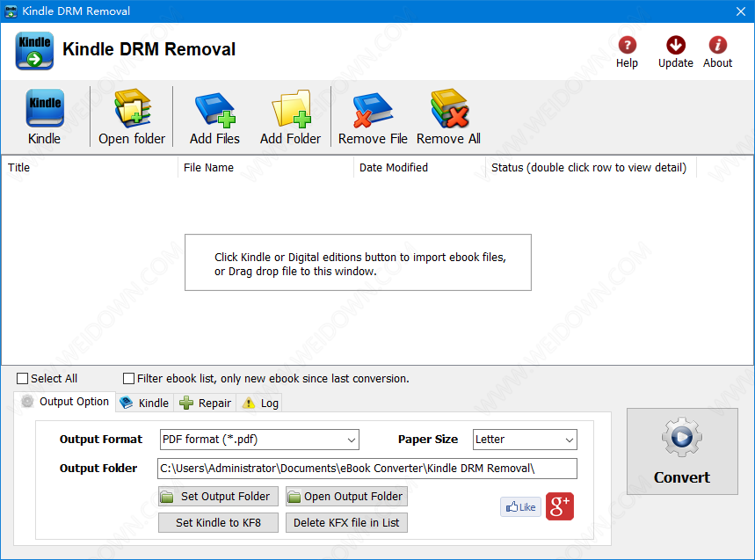Click the Remove File icon
Viewport: 755px width, 560px height.
(x=373, y=110)
